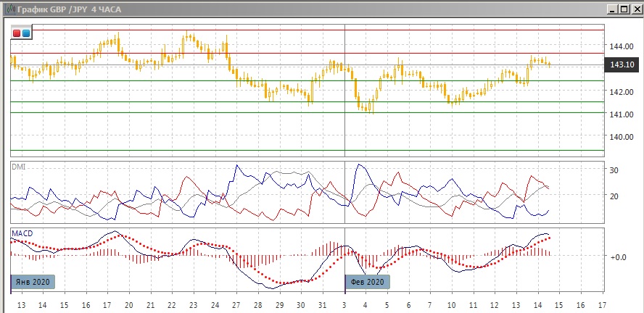The width and height of the screenshot is (644, 313).
Task: Minimize the GBP/JPY chart window
Action: (613, 9)
